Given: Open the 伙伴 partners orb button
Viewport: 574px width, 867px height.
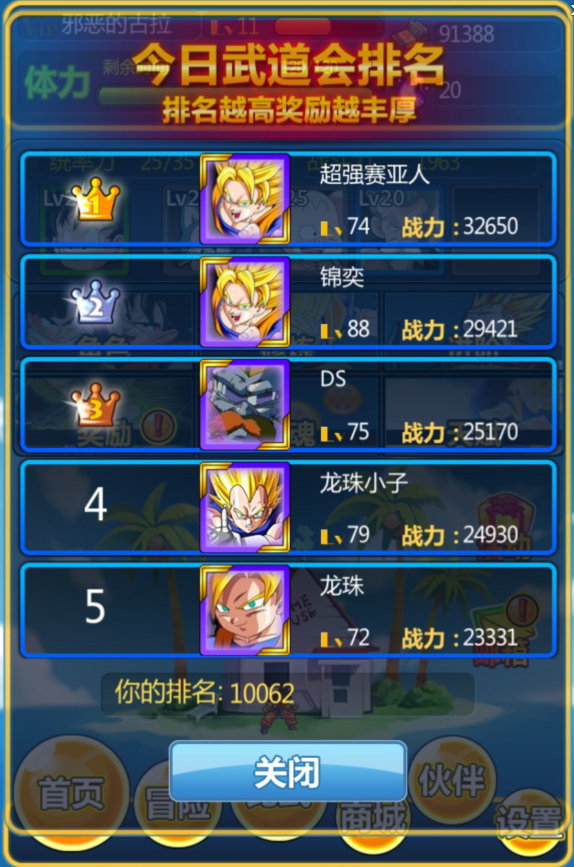Looking at the screenshot, I should click(452, 780).
